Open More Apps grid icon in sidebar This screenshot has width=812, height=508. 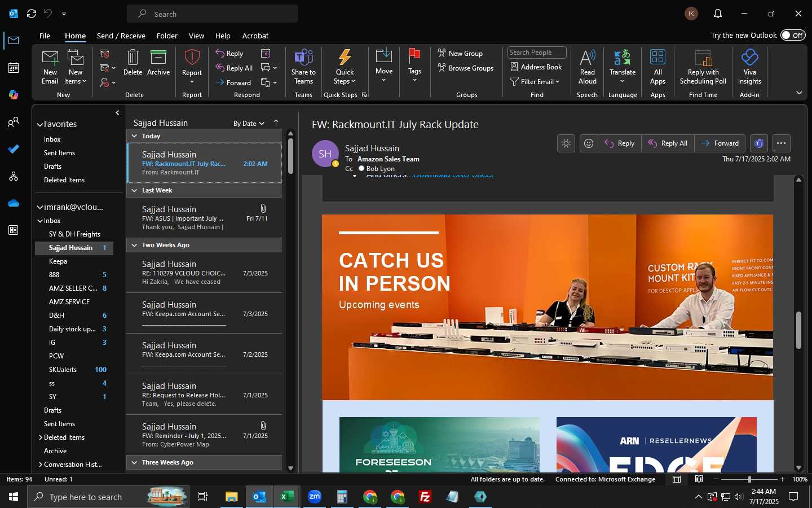14,230
